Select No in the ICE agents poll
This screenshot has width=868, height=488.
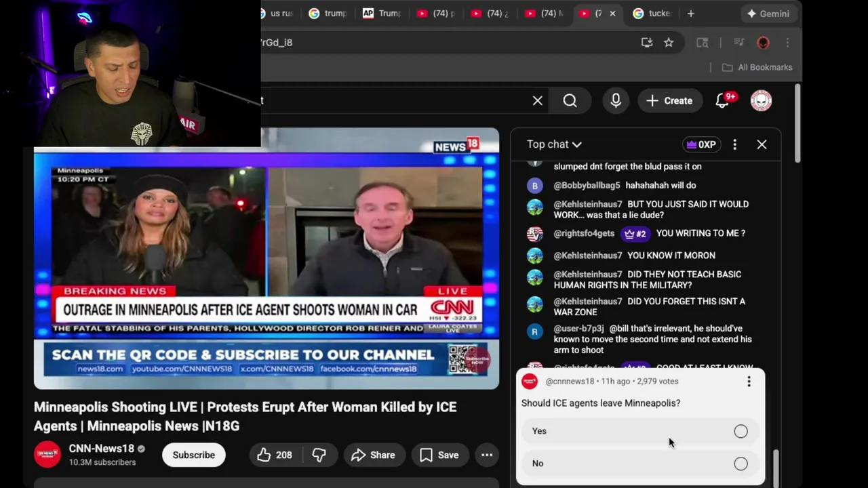pos(640,464)
